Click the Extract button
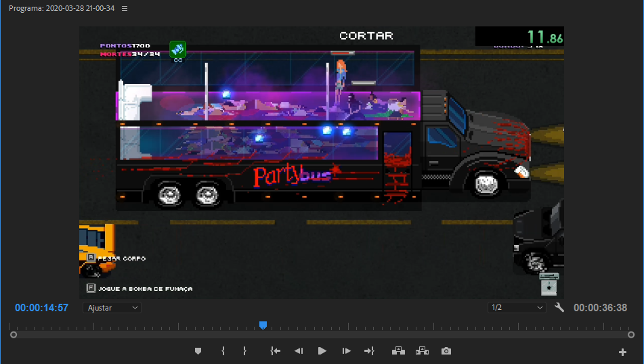Image resolution: width=644 pixels, height=364 pixels. point(422,351)
